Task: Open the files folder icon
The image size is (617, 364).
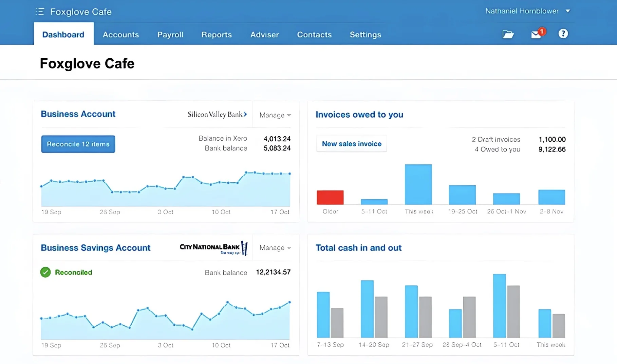Action: click(x=508, y=34)
